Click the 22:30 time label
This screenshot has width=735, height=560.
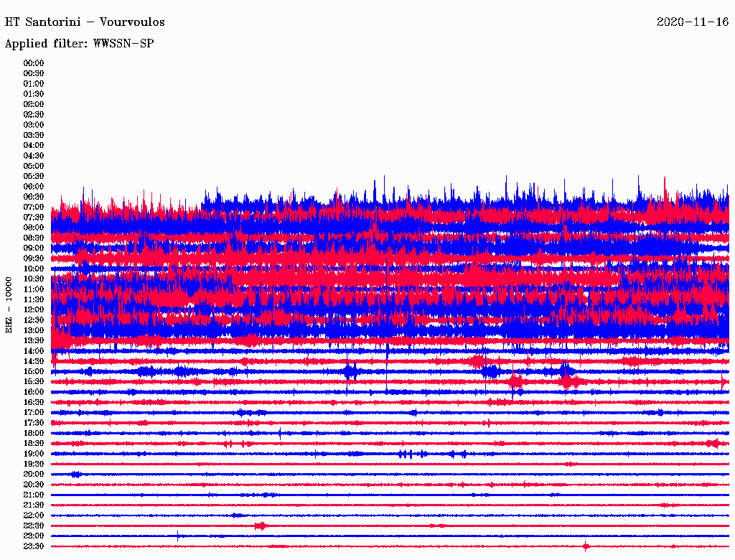[x=34, y=526]
